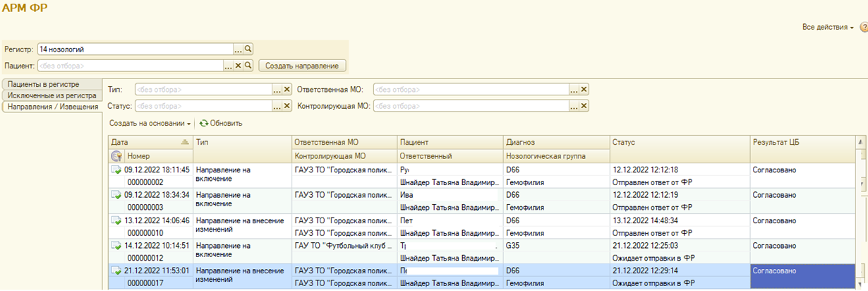This screenshot has height=291, width=868.
Task: Open help question mark icon
Action: [x=863, y=27]
